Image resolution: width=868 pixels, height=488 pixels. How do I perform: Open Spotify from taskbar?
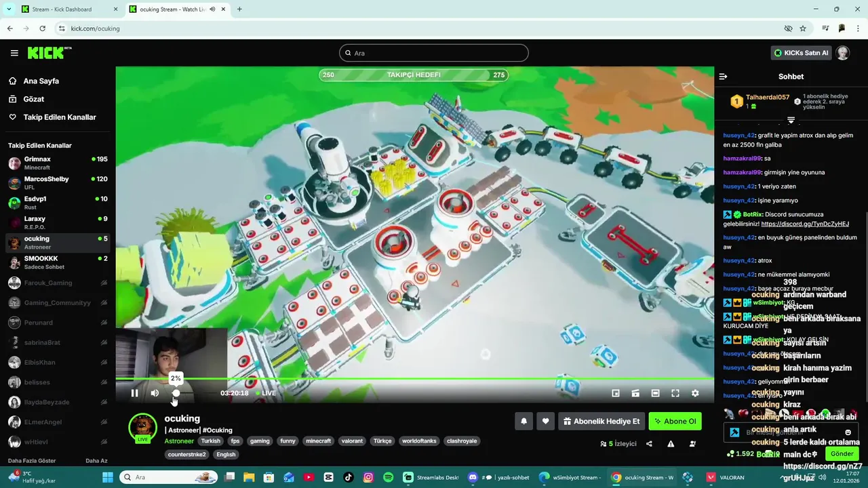pos(388,477)
